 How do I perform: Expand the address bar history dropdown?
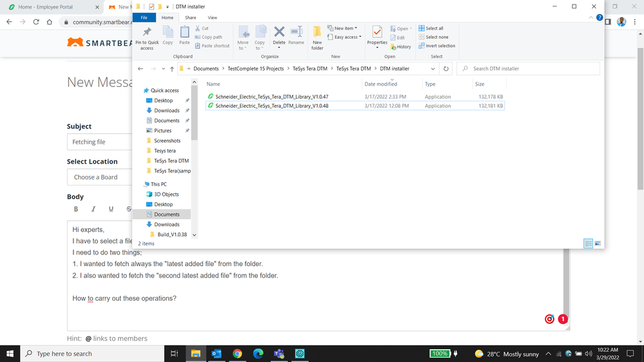pyautogui.click(x=433, y=69)
